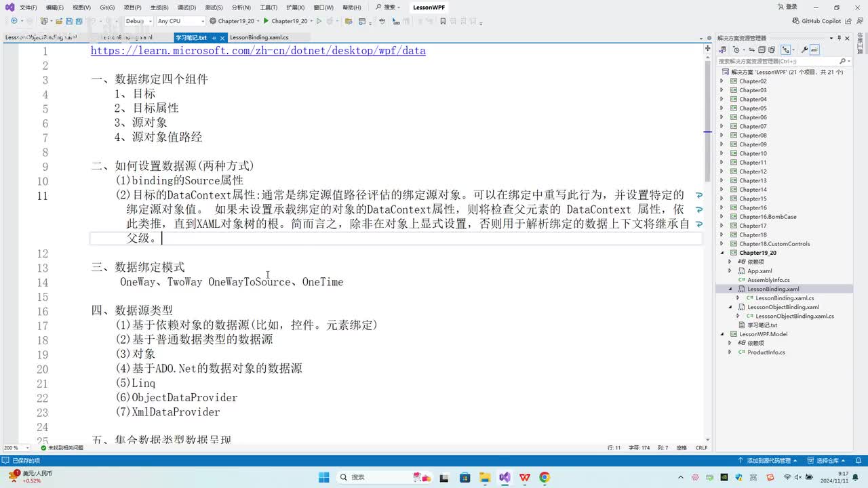Start debugging with green play Chapter19_20

pyautogui.click(x=289, y=21)
